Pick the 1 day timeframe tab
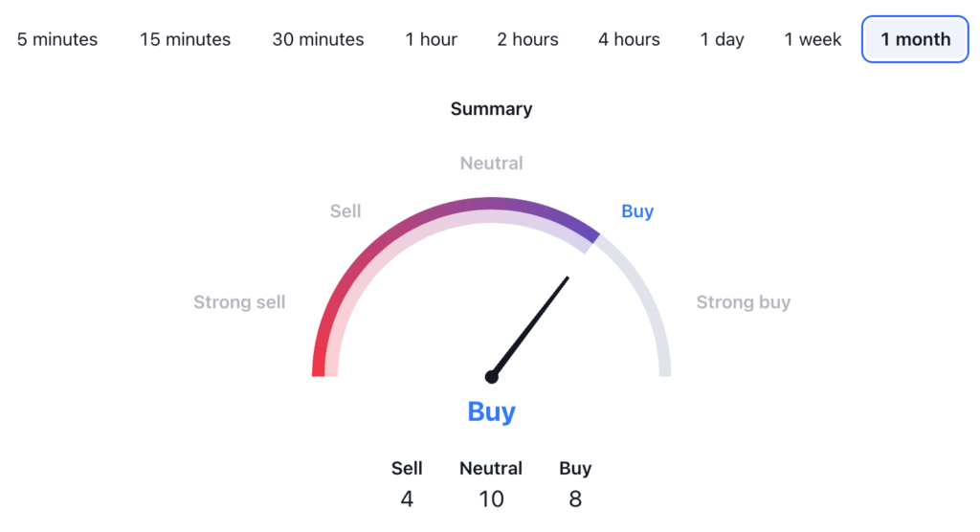Viewport: 980px width, 532px height. tap(722, 39)
